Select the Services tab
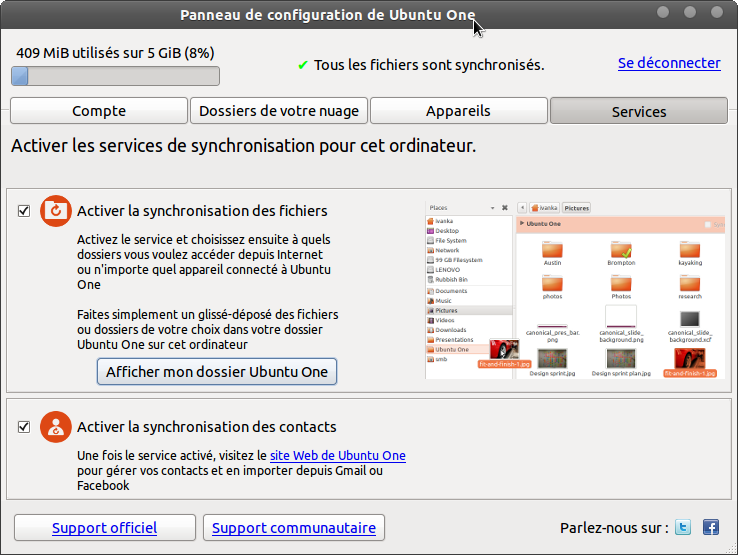Screen dimensions: 738x555 click(639, 111)
